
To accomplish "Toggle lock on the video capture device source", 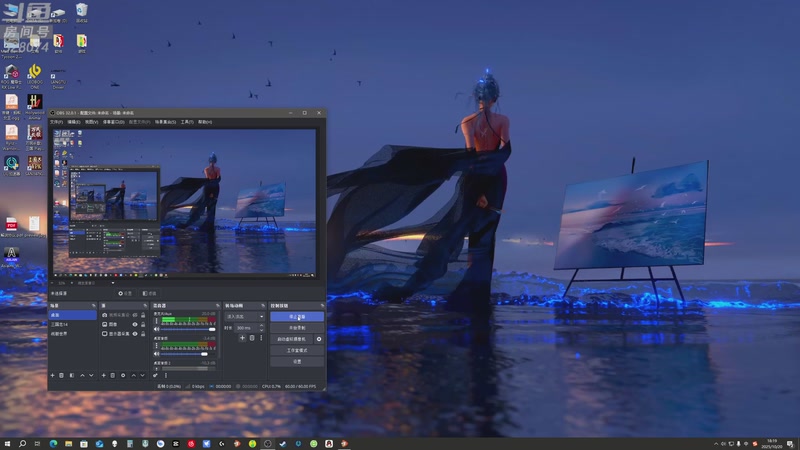I will click(143, 315).
